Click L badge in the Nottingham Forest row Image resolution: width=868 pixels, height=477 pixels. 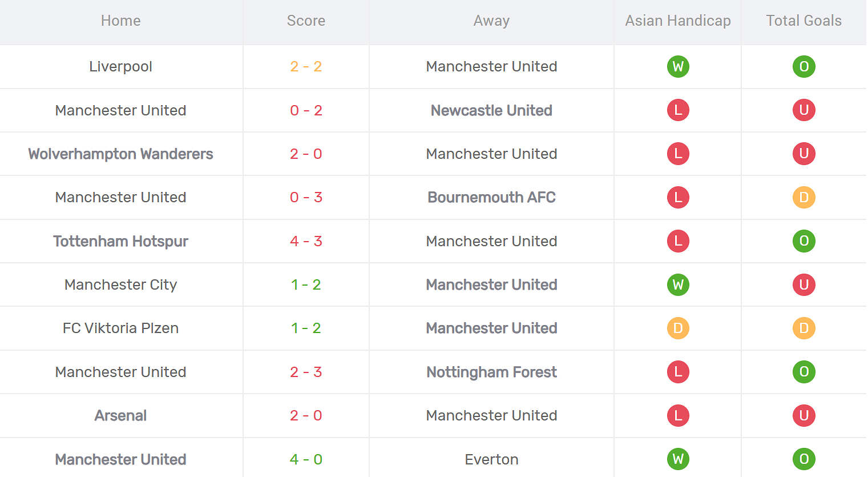678,372
